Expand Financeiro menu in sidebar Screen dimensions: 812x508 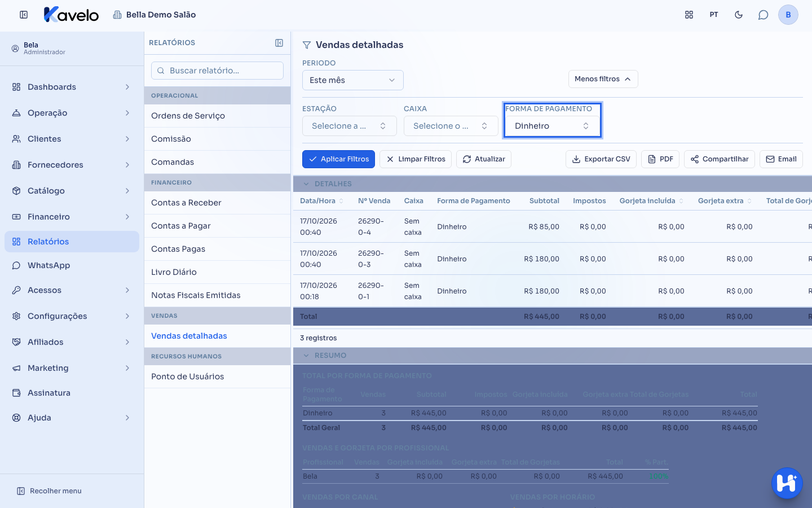[72, 217]
